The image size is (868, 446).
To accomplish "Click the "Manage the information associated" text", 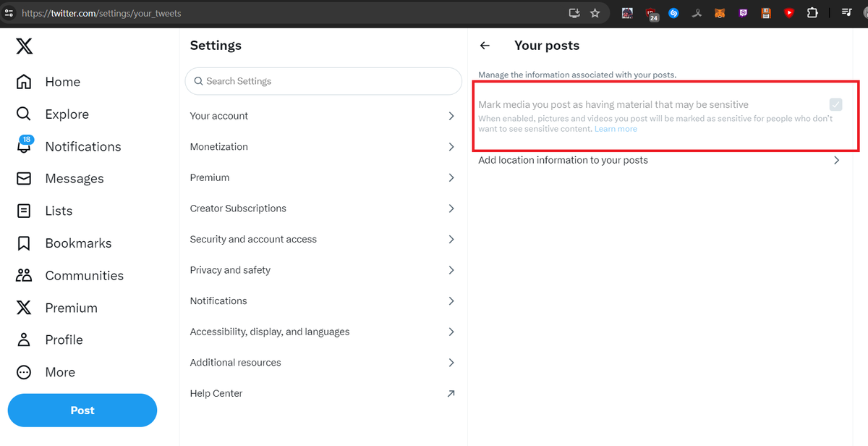I will 577,75.
